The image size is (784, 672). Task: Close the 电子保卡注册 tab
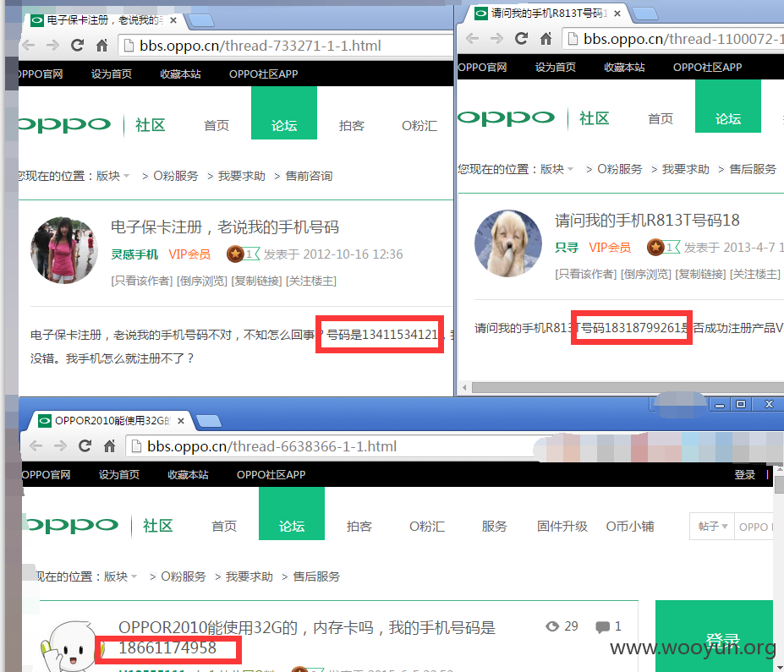(x=173, y=20)
